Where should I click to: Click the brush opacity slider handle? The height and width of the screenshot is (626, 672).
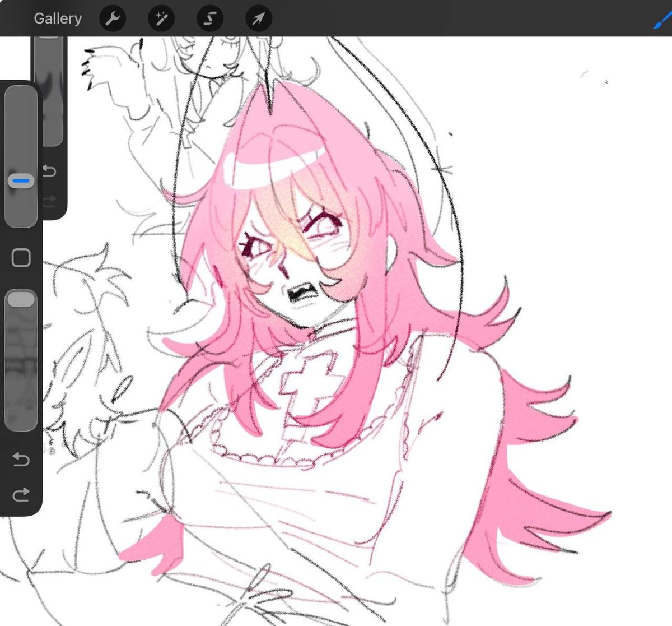coord(21,299)
